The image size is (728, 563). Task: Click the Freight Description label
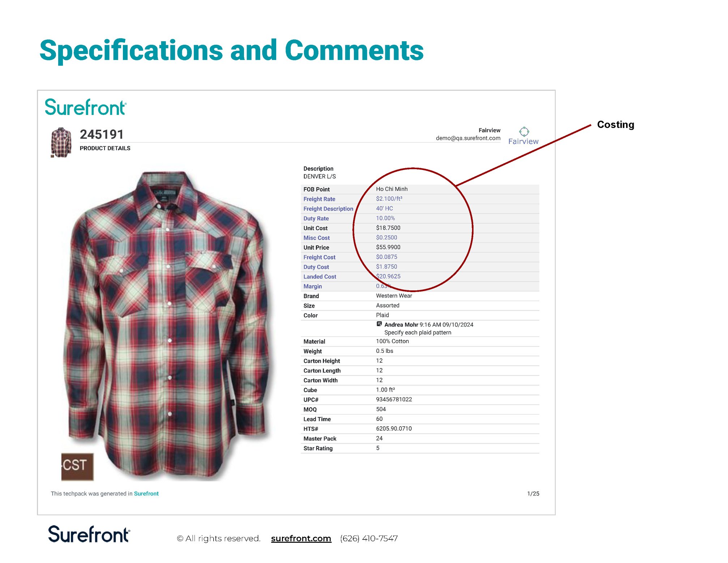point(328,209)
